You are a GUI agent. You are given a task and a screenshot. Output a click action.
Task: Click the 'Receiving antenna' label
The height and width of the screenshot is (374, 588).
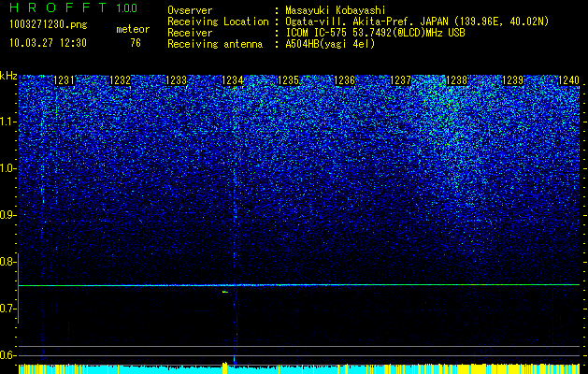(x=215, y=44)
